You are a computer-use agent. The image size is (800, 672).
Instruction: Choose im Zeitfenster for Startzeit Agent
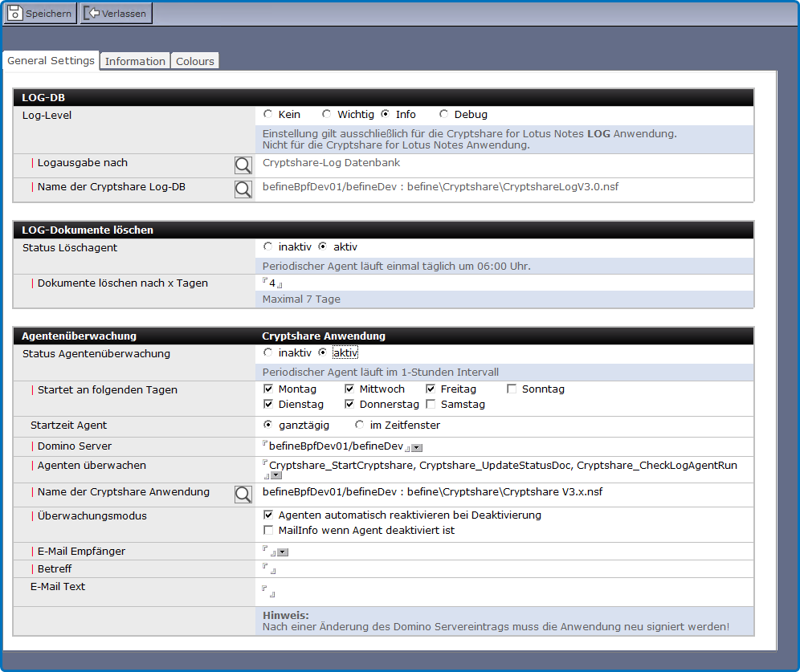point(359,426)
